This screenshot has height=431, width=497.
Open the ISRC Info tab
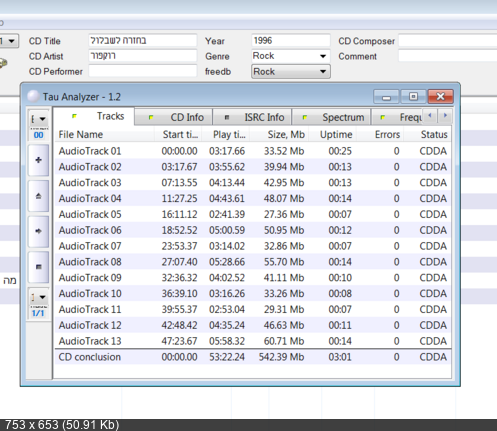coord(252,117)
